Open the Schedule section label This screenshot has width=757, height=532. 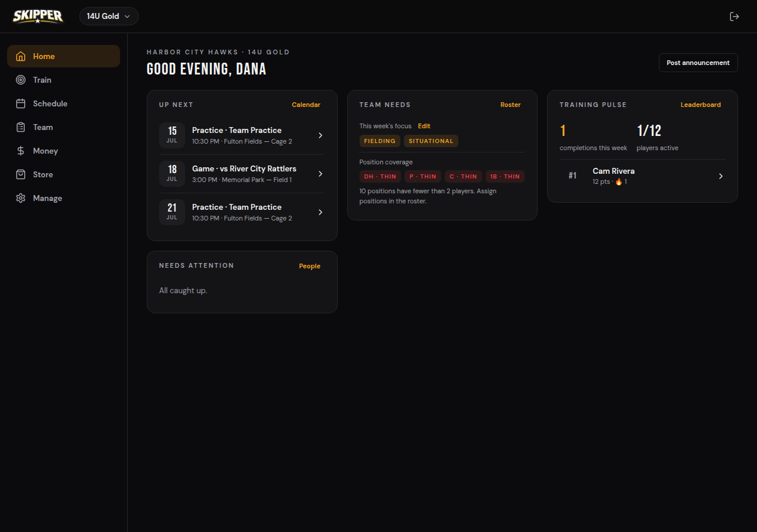[x=50, y=103]
